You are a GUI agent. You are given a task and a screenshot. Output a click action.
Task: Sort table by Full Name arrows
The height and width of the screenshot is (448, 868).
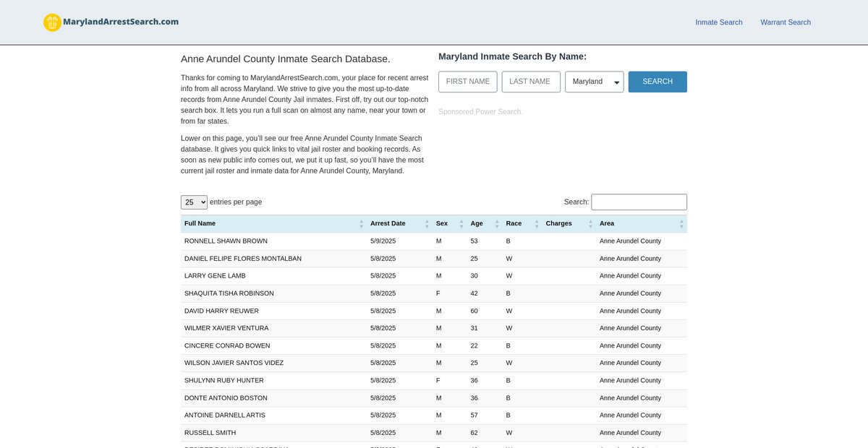click(361, 224)
